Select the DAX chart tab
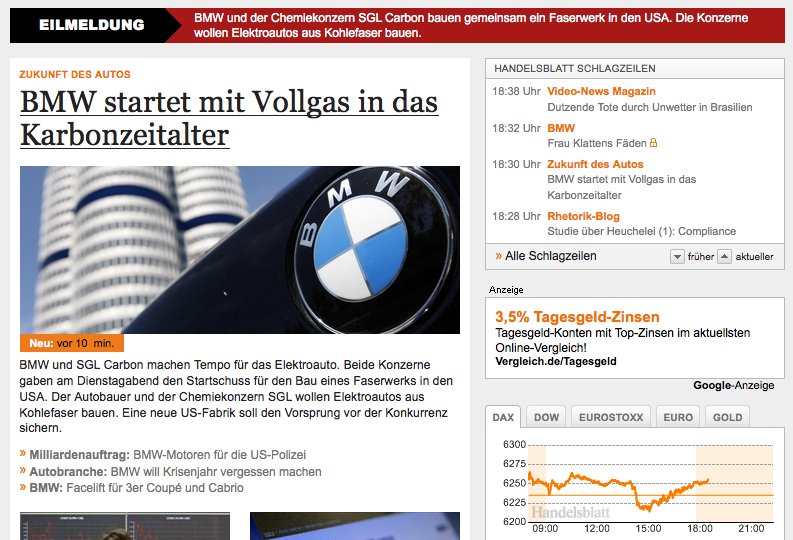This screenshot has width=793, height=540. tap(503, 417)
